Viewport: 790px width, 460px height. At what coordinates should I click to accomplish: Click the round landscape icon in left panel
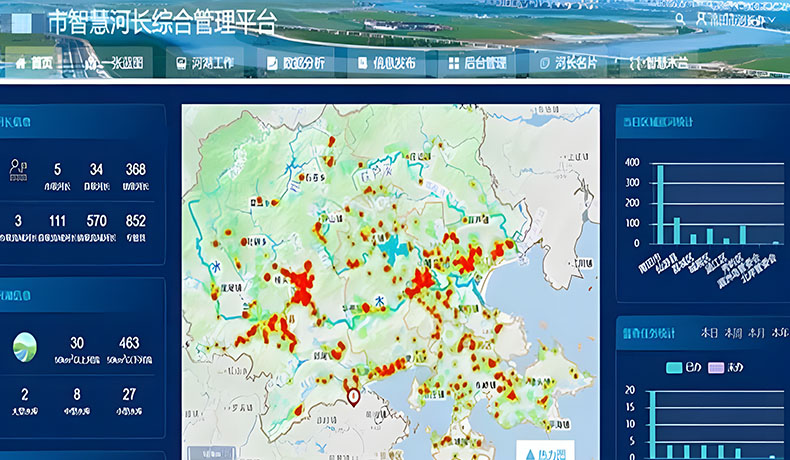[x=25, y=348]
